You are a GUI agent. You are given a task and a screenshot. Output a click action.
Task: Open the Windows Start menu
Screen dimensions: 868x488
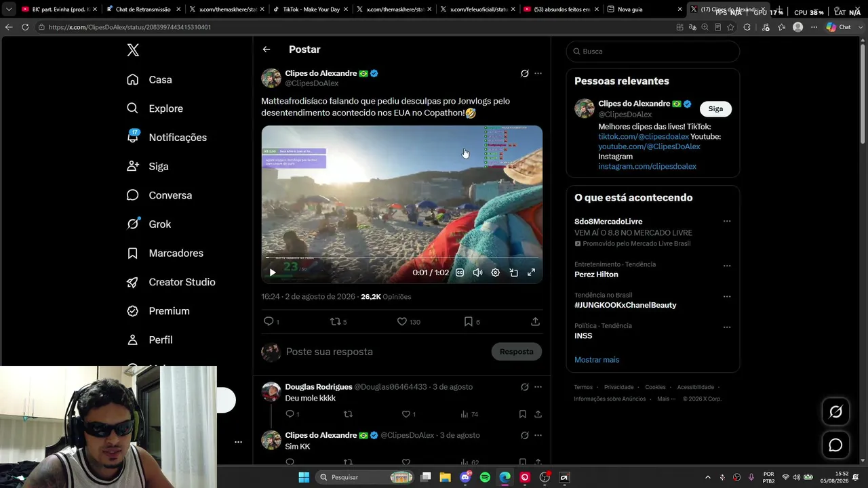pyautogui.click(x=304, y=477)
